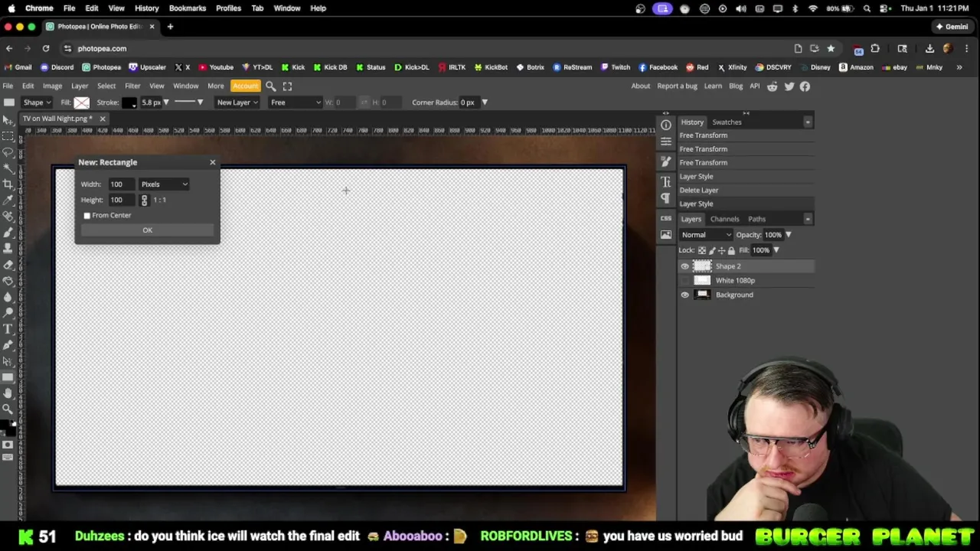Click the Stroke color swatch
This screenshot has width=980, height=551.
tap(129, 103)
